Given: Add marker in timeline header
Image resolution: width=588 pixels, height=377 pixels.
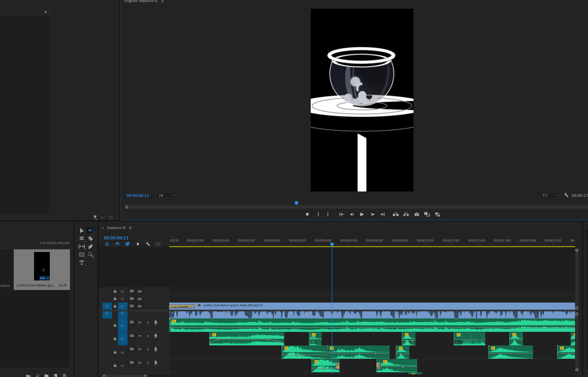Looking at the screenshot, I should click(138, 244).
